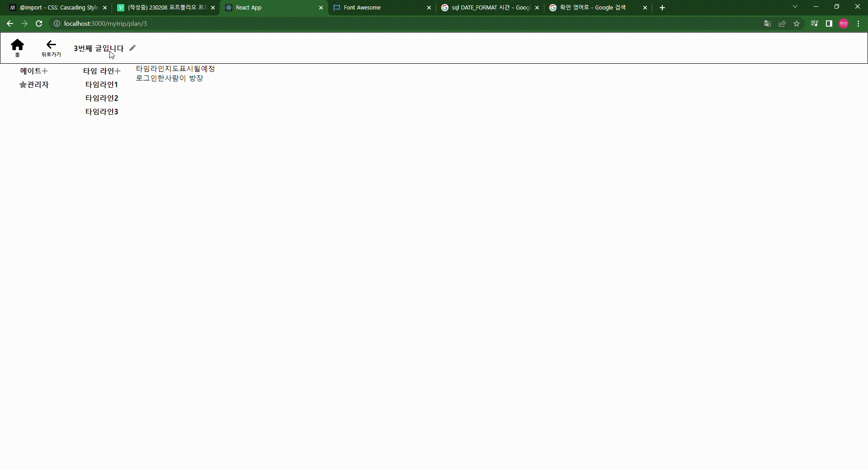This screenshot has height=470, width=868.
Task: Go to the home page icon
Action: point(17,45)
